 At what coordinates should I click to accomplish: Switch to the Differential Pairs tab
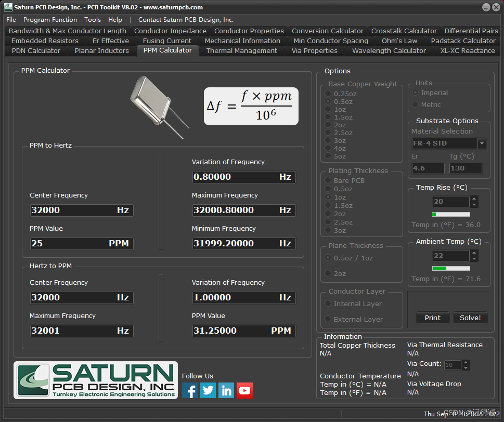(x=471, y=31)
